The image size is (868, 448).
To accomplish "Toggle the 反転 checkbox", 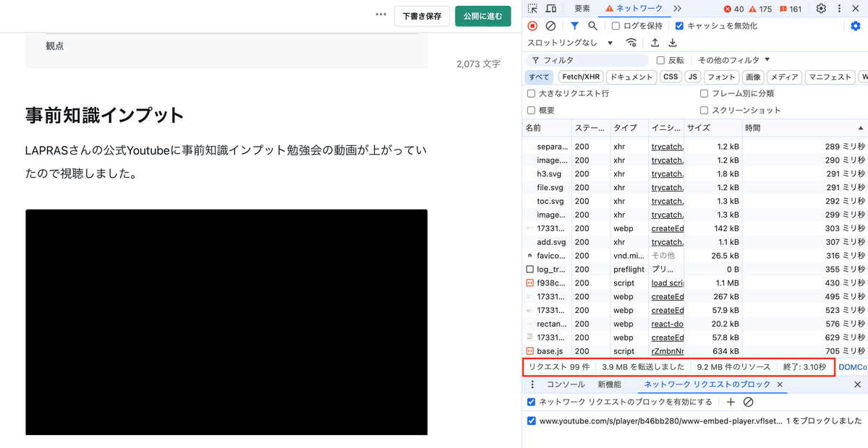I will click(x=660, y=60).
